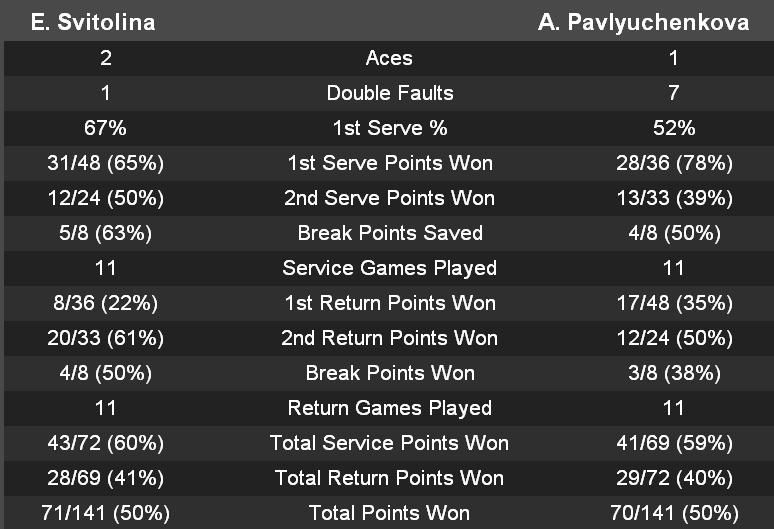774x529 pixels.
Task: Click the Double Faults row label
Action: pos(389,93)
